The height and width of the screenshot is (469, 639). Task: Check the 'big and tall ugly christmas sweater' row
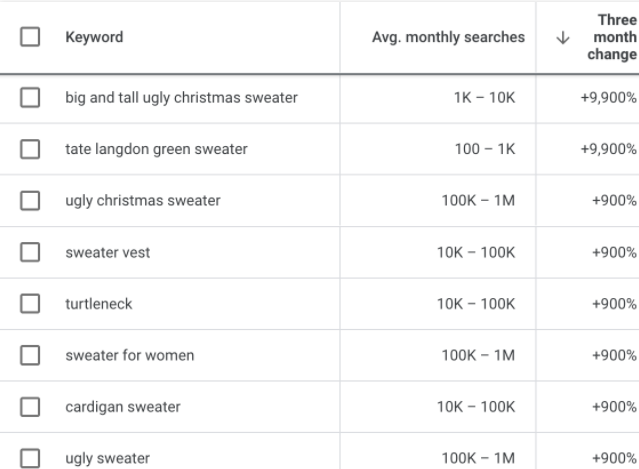coord(30,98)
